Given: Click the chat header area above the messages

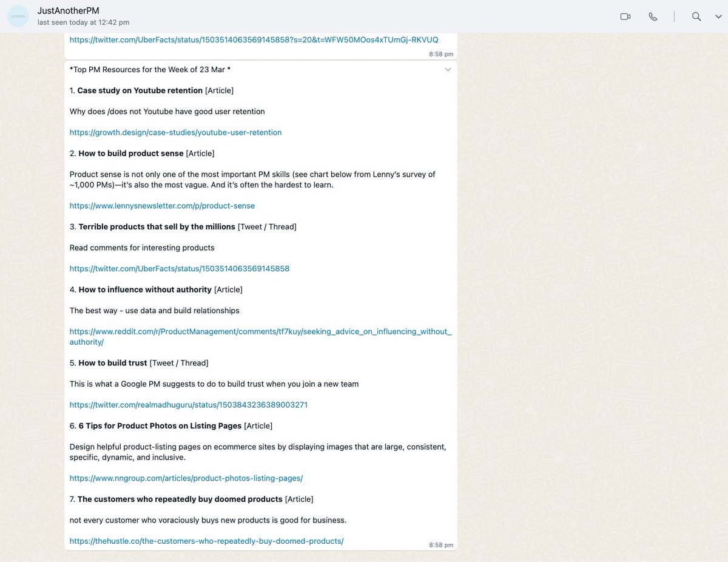Looking at the screenshot, I should (x=364, y=16).
